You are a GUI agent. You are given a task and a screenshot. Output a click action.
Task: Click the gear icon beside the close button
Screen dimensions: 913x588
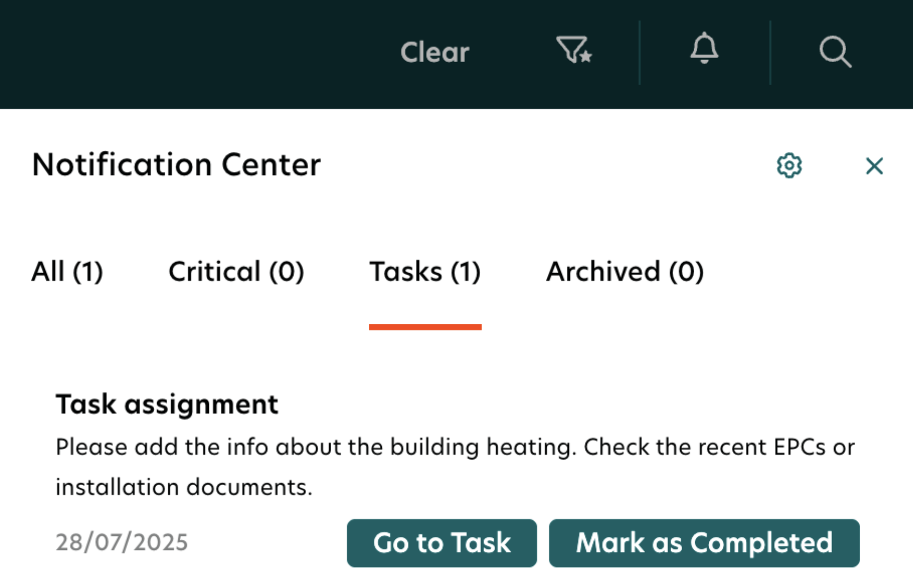tap(790, 166)
